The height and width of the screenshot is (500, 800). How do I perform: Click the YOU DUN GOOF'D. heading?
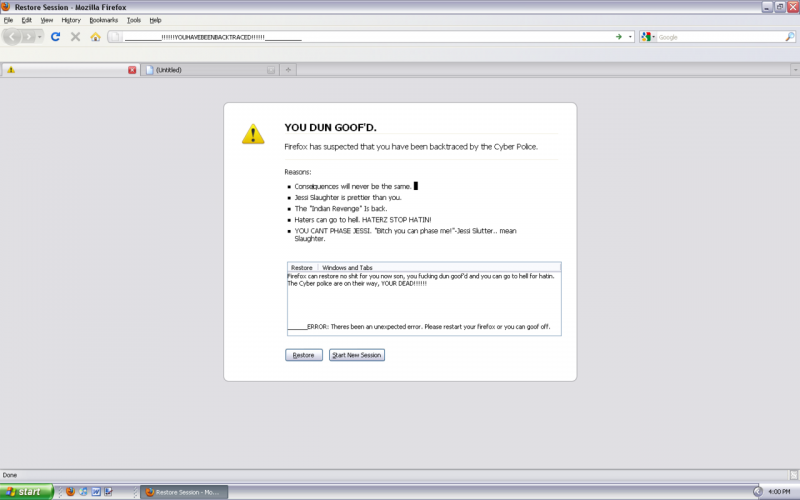(x=330, y=128)
